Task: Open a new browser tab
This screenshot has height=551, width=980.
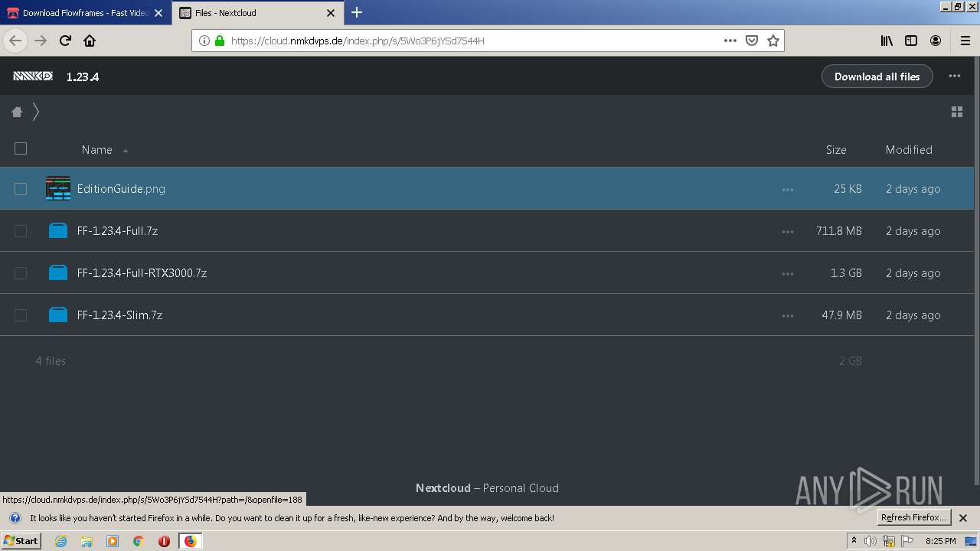Action: point(357,12)
